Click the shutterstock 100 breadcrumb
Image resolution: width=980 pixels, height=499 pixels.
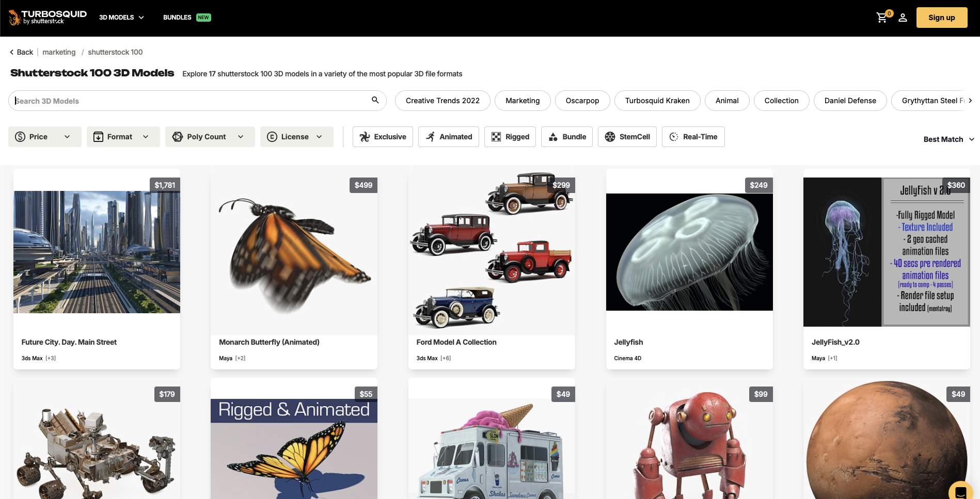coord(115,52)
